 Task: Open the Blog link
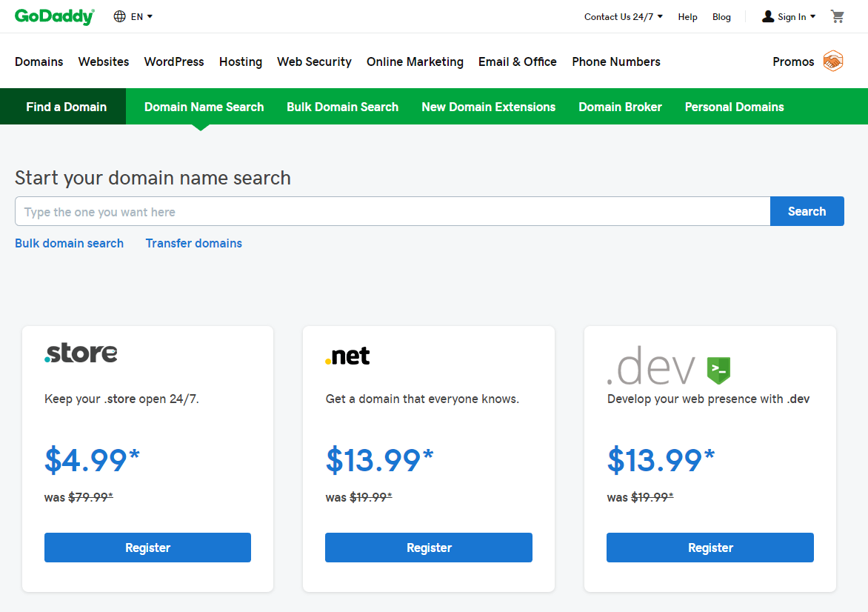[721, 17]
